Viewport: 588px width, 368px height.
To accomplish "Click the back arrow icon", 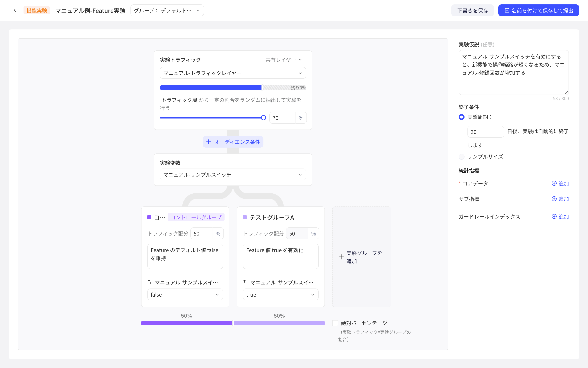I will 15,10.
